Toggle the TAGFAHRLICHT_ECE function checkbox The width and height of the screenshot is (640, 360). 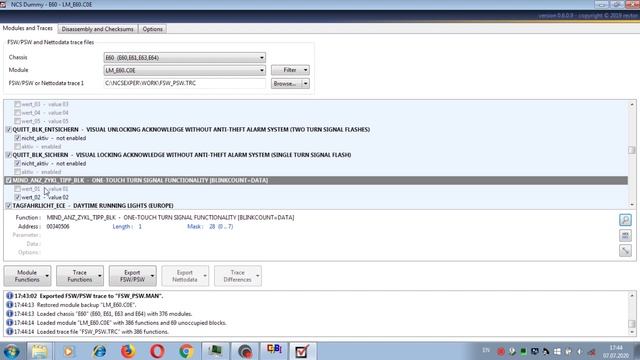click(8, 205)
